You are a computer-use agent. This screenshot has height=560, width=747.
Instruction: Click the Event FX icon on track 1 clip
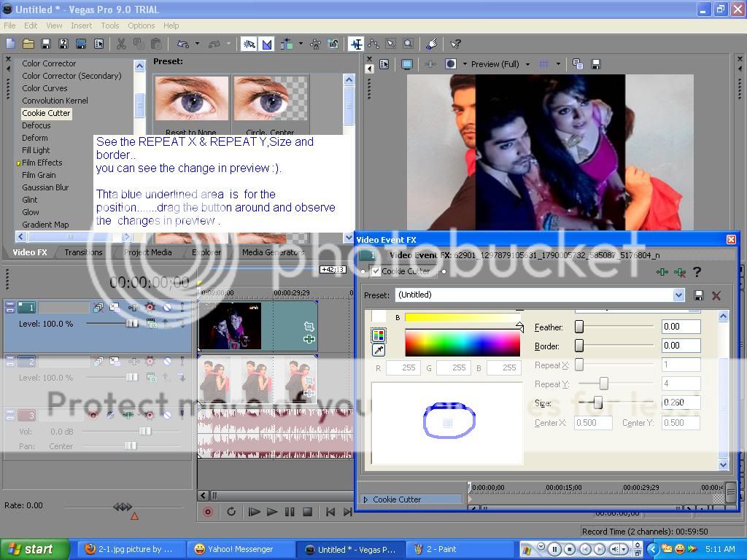pyautogui.click(x=309, y=339)
